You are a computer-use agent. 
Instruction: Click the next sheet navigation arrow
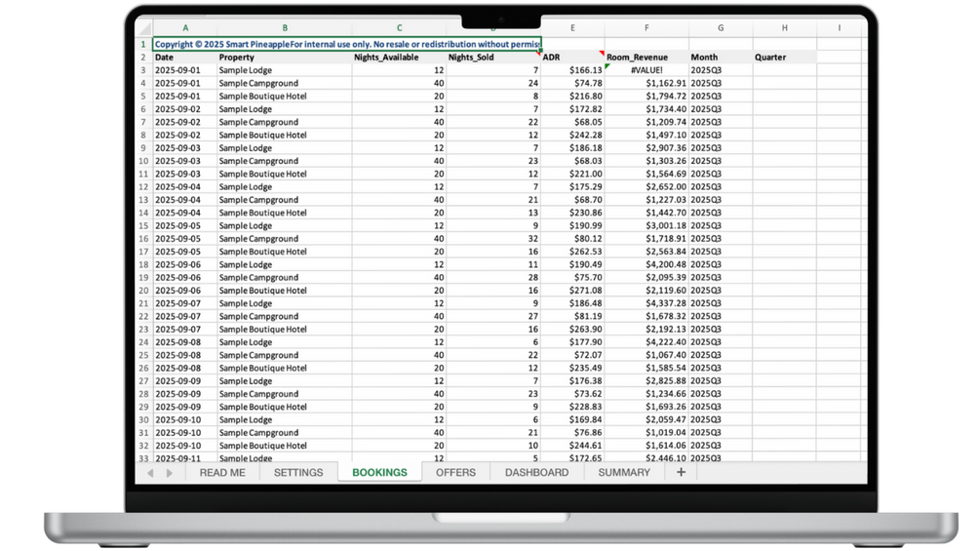170,473
